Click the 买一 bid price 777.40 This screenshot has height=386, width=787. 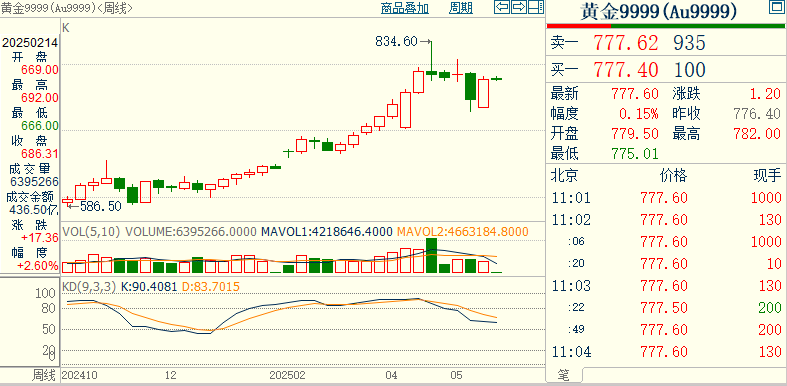[625, 70]
